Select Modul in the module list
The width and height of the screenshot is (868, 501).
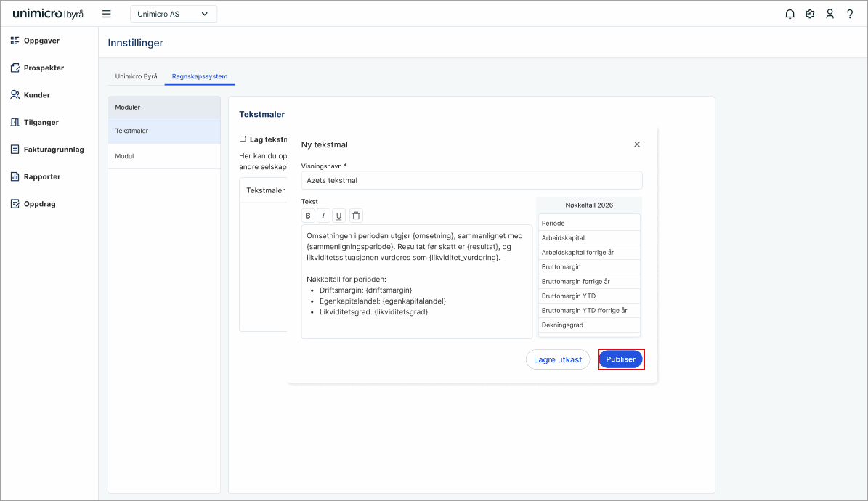tap(164, 156)
